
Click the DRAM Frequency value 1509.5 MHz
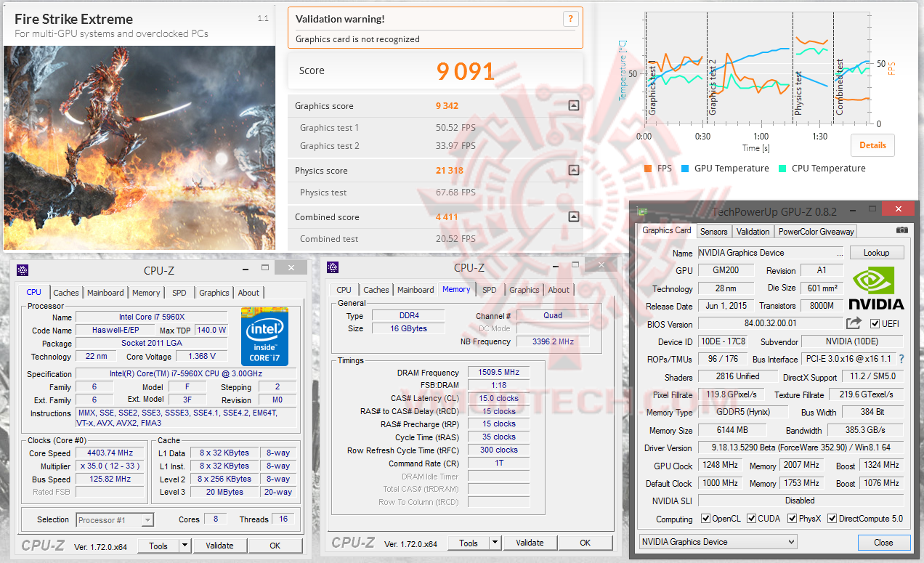point(498,373)
